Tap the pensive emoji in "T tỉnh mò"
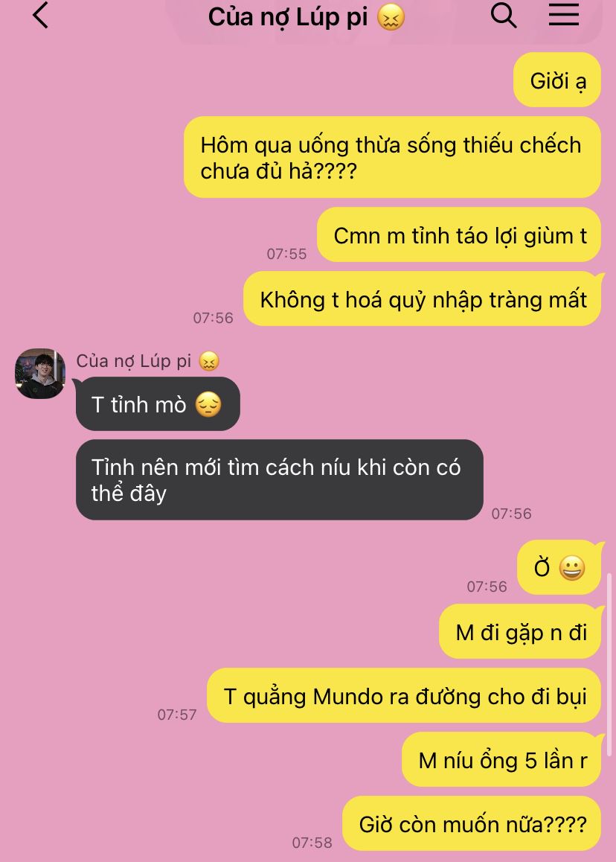616x862 pixels. (208, 405)
